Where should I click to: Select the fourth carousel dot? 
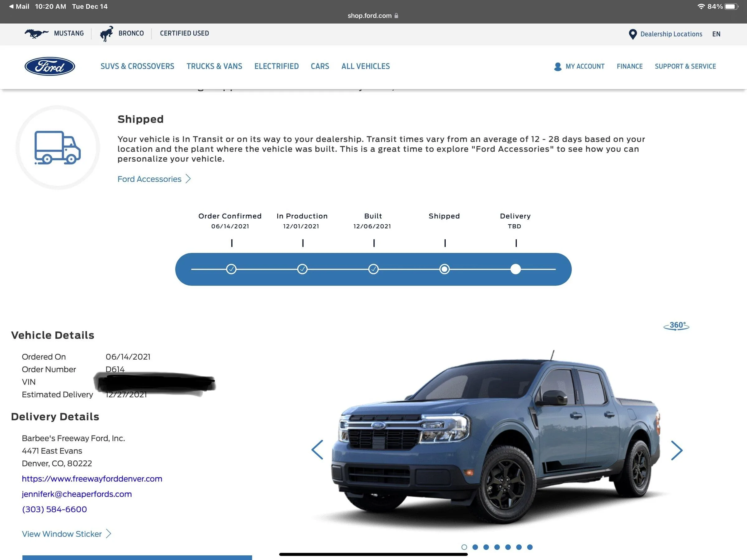pyautogui.click(x=497, y=547)
